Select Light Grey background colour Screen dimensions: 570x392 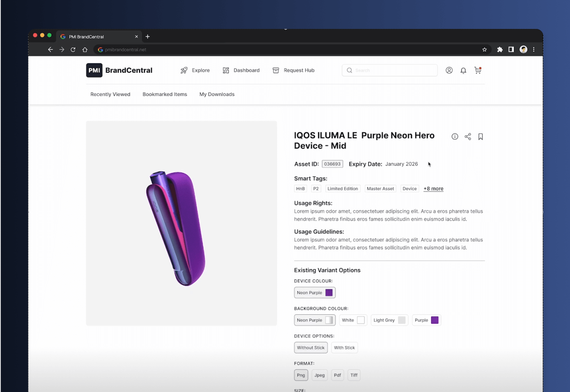[x=390, y=320]
